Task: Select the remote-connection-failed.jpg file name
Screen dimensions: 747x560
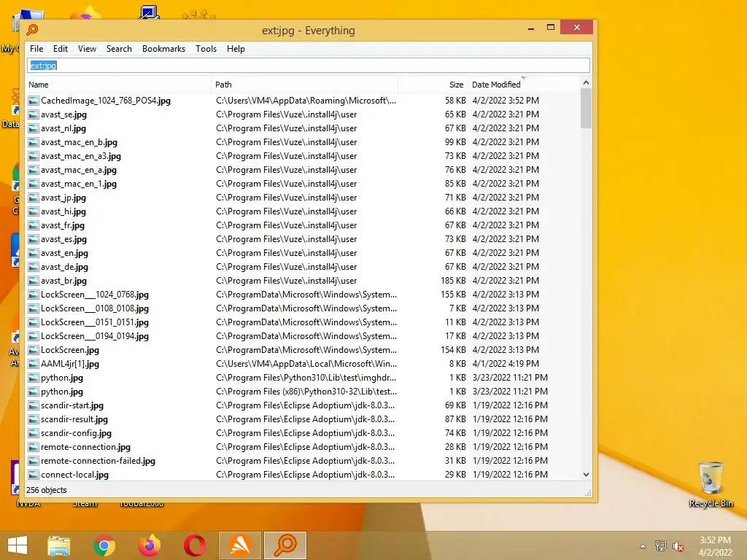Action: [98, 461]
